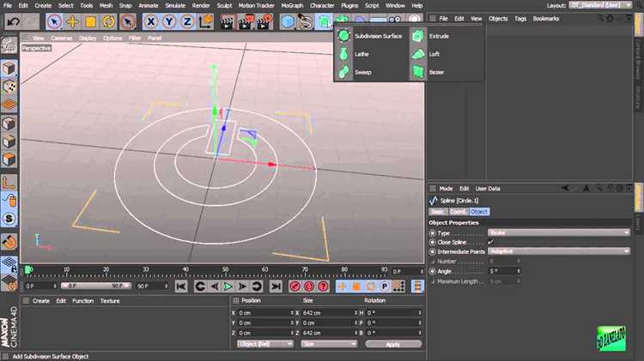Open the spline pen tool palette
This screenshot has width=644, height=361.
[x=306, y=21]
